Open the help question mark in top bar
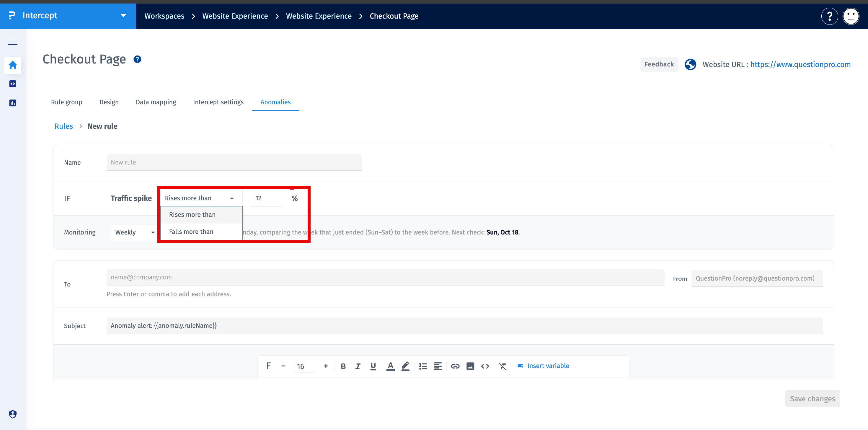This screenshot has width=868, height=430. (x=829, y=16)
